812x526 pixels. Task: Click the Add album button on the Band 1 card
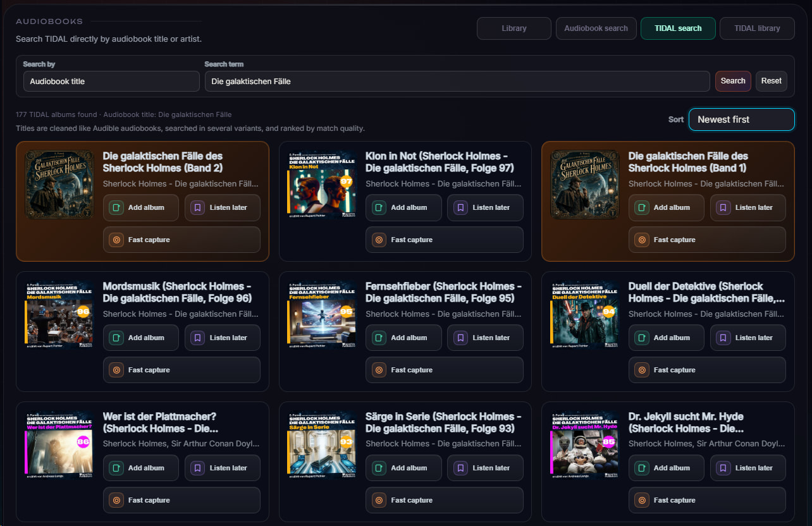click(x=666, y=207)
